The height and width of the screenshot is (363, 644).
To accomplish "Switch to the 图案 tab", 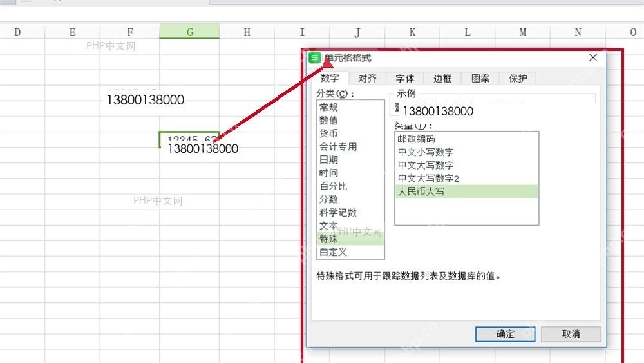I will coord(480,78).
